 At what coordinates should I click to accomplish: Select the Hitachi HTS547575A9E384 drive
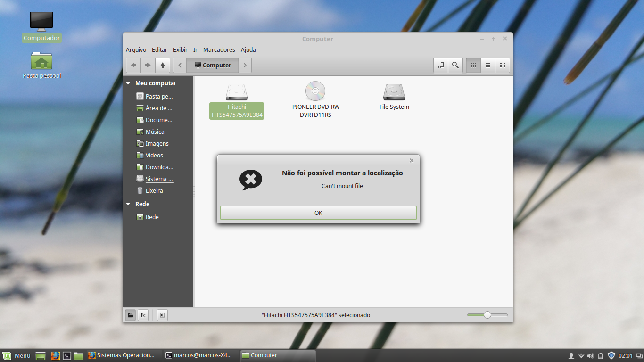click(237, 100)
